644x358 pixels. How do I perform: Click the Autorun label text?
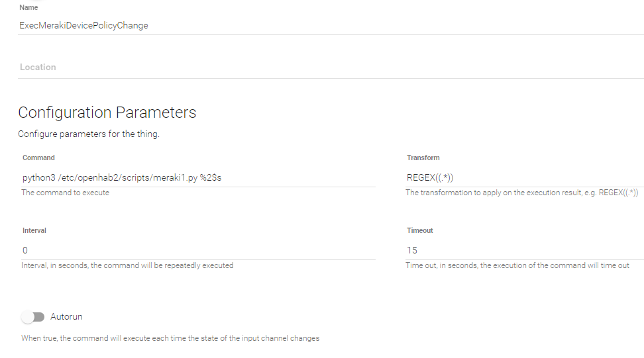[66, 317]
